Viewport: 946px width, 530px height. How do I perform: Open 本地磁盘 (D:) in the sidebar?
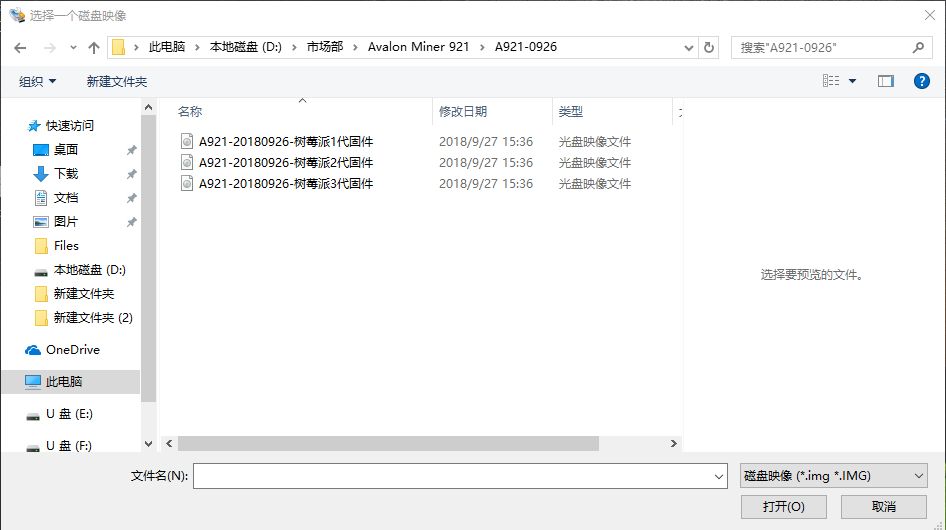[x=90, y=270]
